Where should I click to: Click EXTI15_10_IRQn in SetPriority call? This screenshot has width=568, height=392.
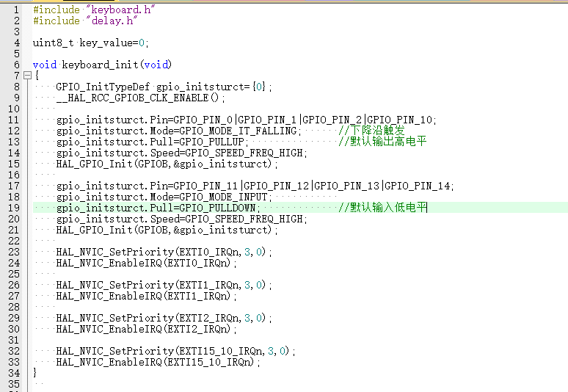click(x=221, y=352)
